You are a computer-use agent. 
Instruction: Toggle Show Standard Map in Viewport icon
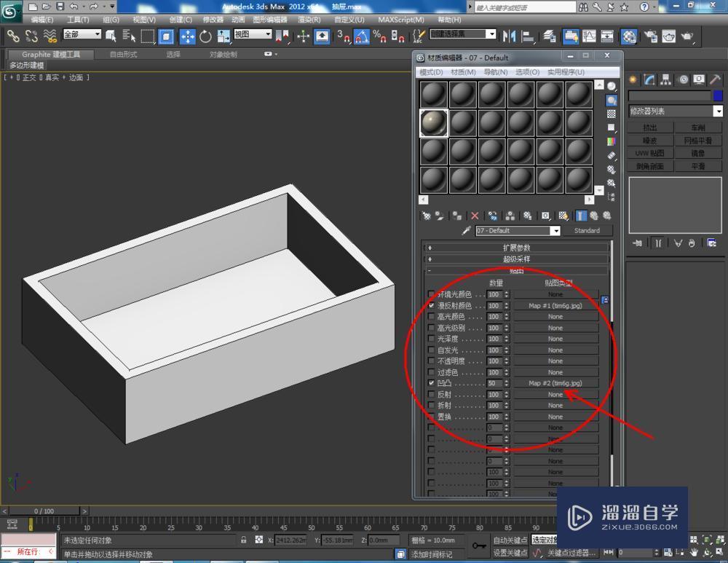pos(563,216)
